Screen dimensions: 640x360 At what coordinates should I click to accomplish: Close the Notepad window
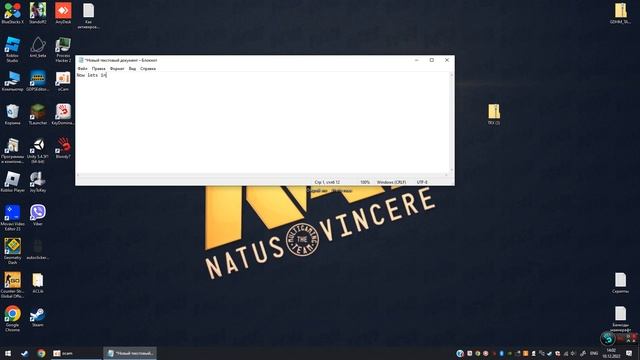pyautogui.click(x=447, y=60)
